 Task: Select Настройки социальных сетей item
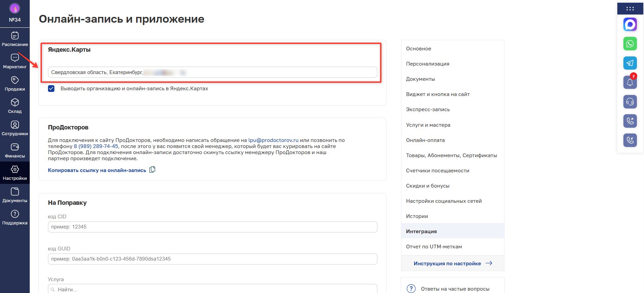[x=452, y=201]
